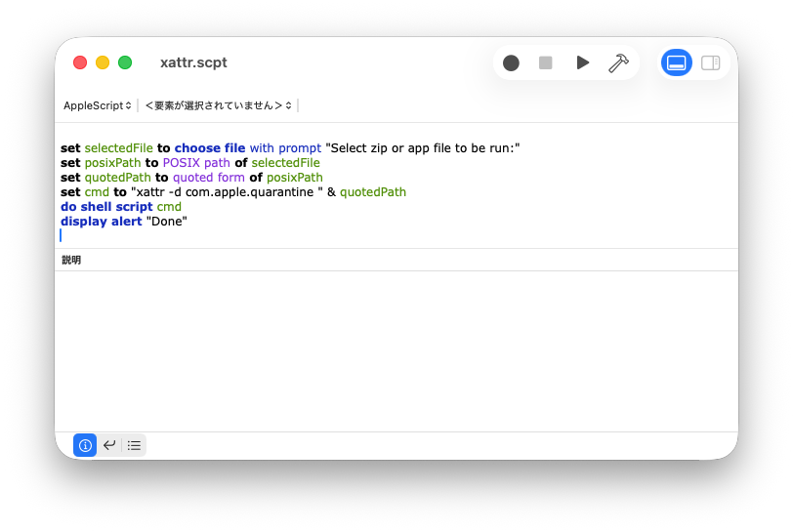Place cursor in the empty description area
Image resolution: width=793 pixels, height=532 pixels.
pos(396,351)
